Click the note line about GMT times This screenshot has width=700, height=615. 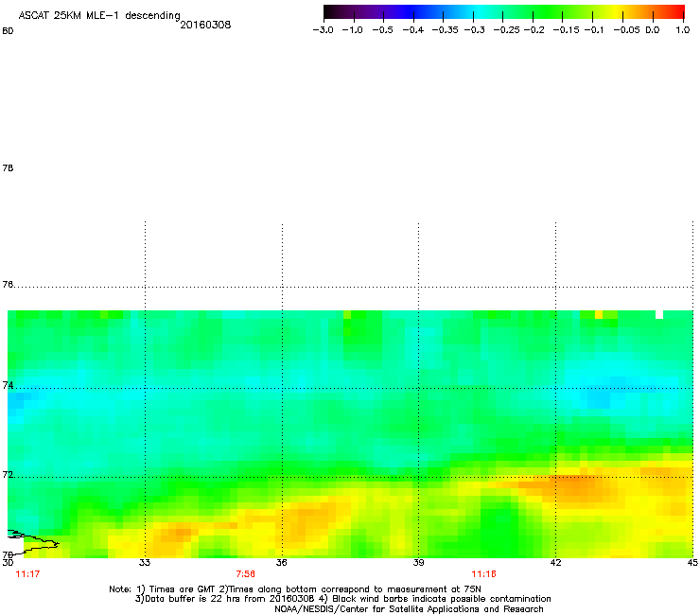[295, 589]
